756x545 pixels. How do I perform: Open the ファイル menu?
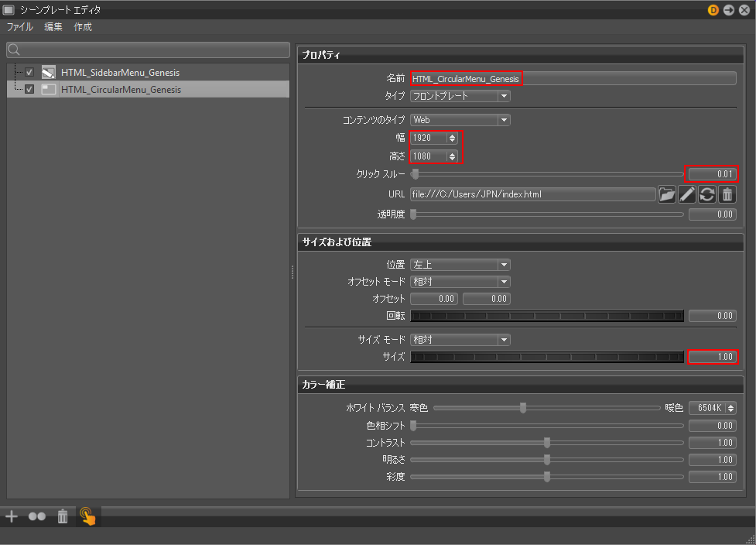20,27
